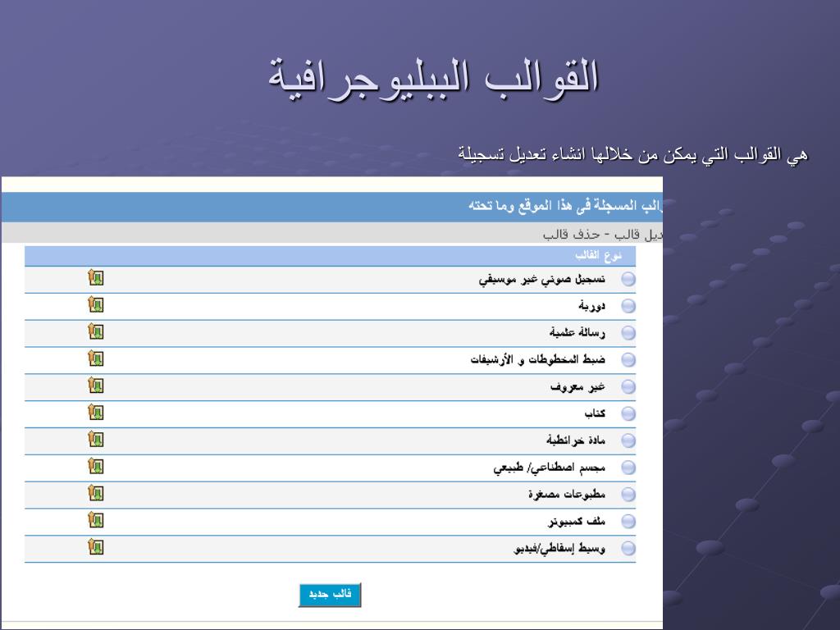Viewport: 840px width, 630px height.
Task: Click the icon in the مطبوعات مصغرة row
Action: coord(95,493)
